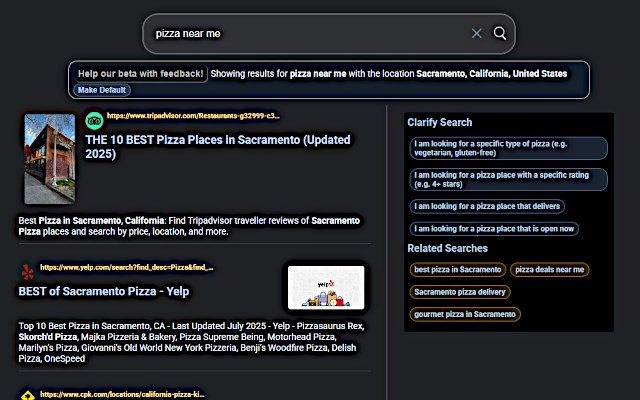Click location text 'Sacramento, California, United States'
This screenshot has height=400, width=640.
tap(491, 74)
